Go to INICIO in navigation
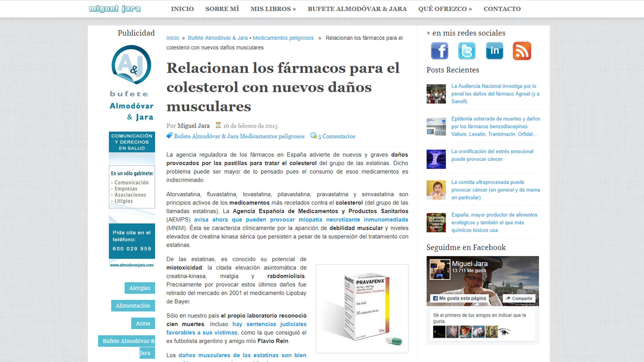The width and height of the screenshot is (644, 362). [x=182, y=9]
